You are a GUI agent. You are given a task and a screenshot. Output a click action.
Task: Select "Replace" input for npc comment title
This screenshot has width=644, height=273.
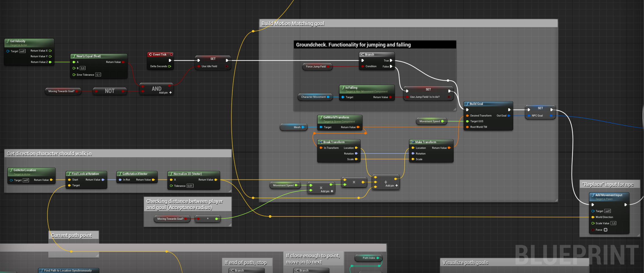pyautogui.click(x=608, y=184)
